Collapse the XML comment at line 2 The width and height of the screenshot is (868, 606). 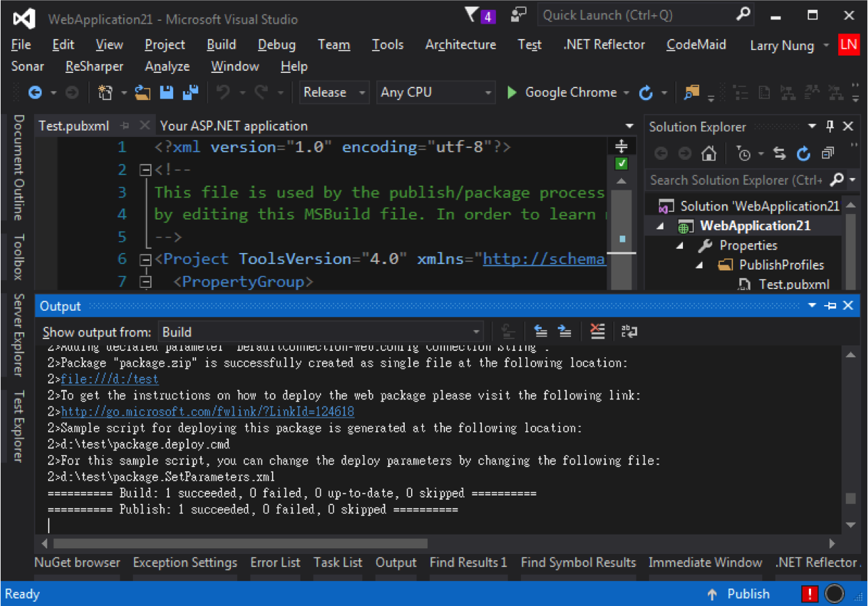(x=145, y=170)
